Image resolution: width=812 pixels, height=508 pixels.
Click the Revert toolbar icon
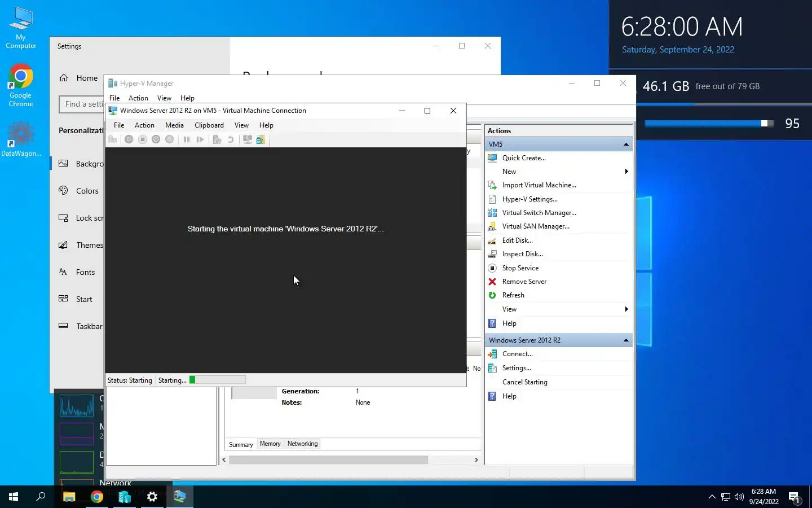point(231,139)
